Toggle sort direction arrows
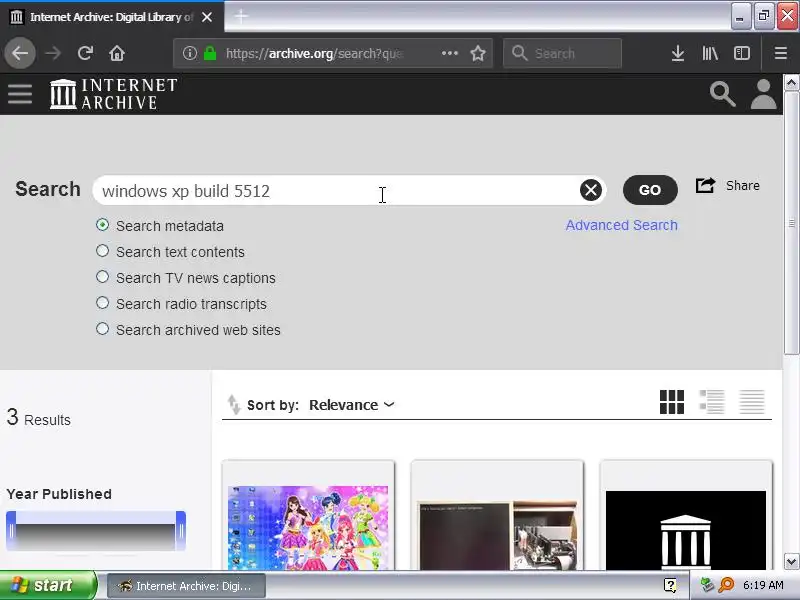The width and height of the screenshot is (800, 600). pyautogui.click(x=234, y=405)
